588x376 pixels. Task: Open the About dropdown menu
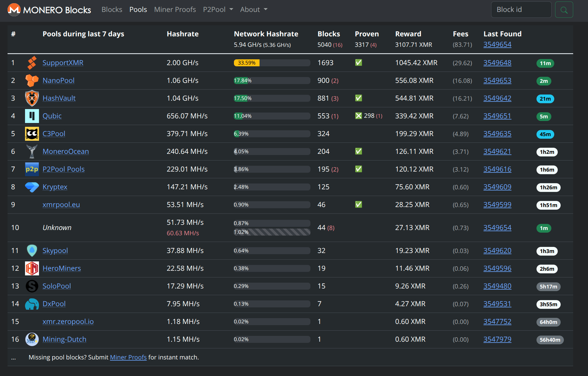click(x=253, y=10)
